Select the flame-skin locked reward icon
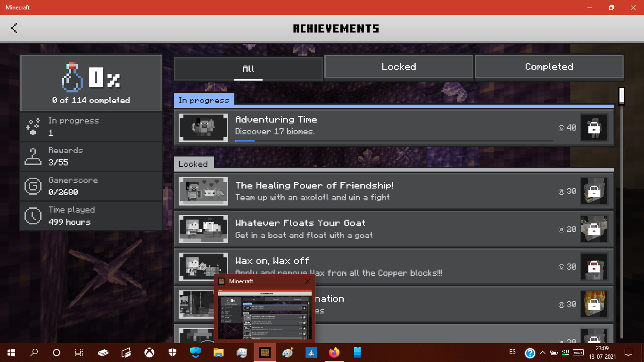 594,304
